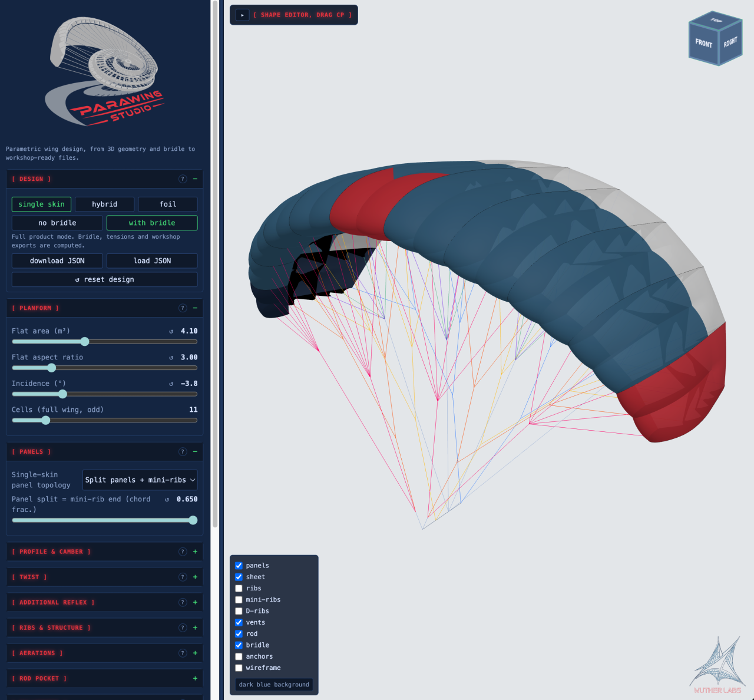Collapse the DESIGN section

click(x=195, y=179)
